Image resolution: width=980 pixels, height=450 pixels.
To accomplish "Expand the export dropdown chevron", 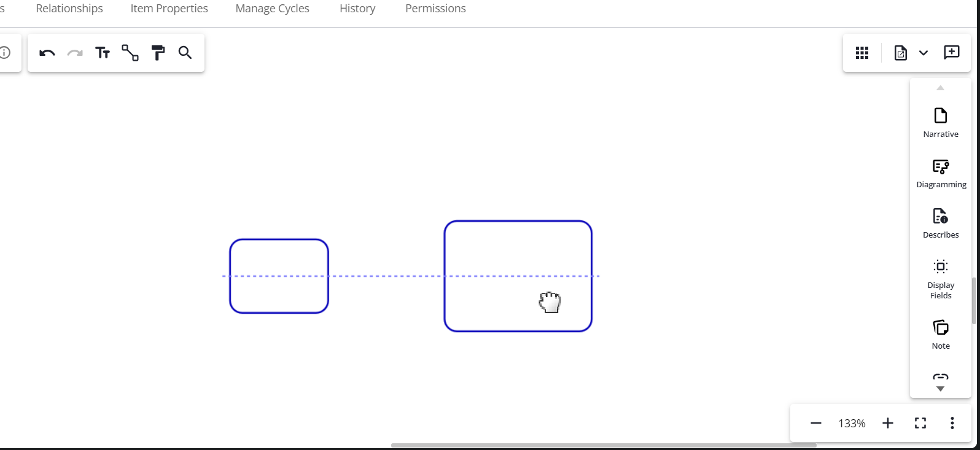I will coord(923,53).
